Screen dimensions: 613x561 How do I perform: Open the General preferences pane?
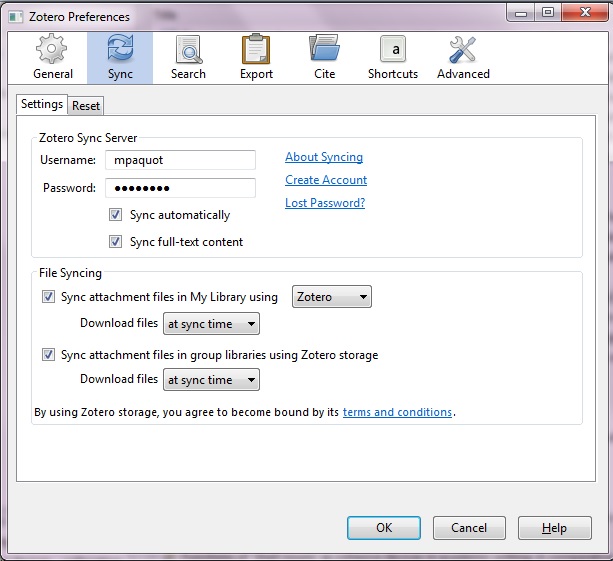coord(53,58)
